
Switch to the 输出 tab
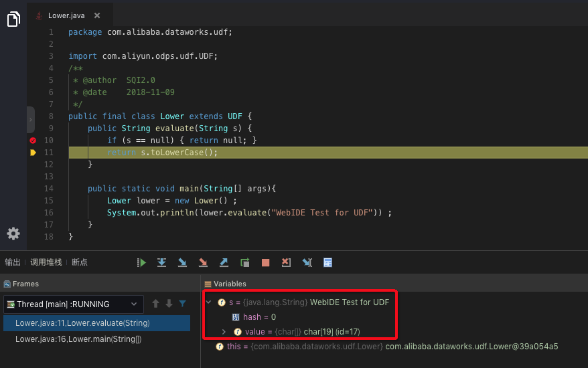pos(12,262)
